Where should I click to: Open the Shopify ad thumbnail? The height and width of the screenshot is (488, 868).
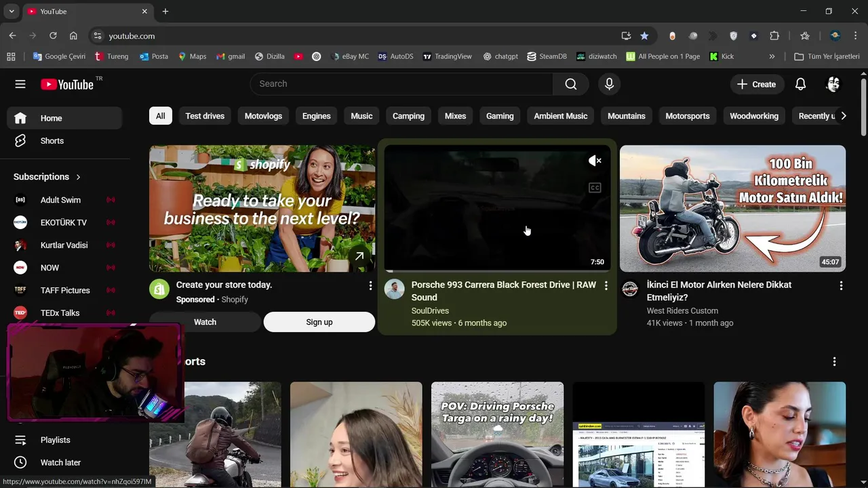(x=262, y=209)
